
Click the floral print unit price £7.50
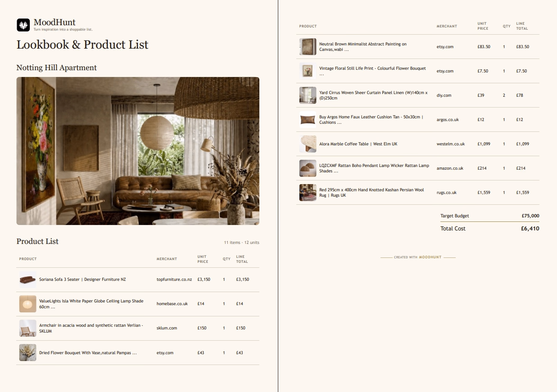483,71
